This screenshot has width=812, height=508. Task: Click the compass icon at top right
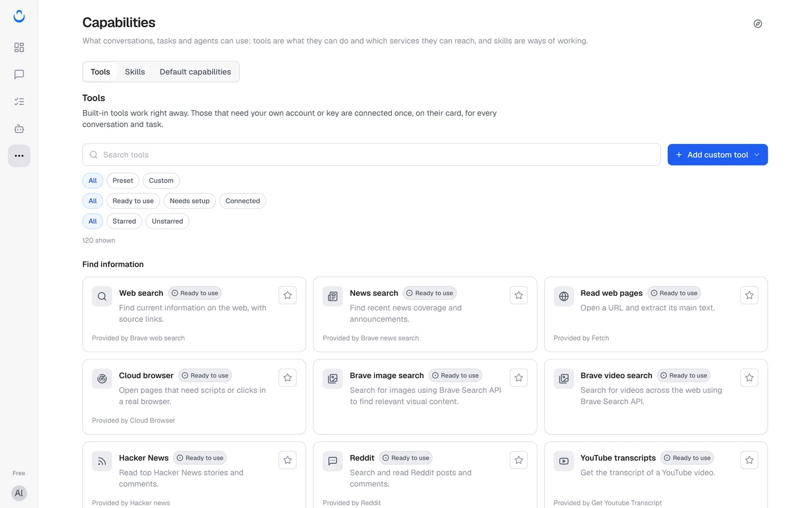[758, 24]
